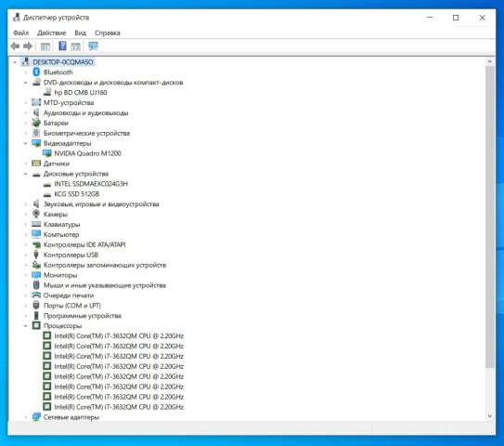Click the Мониторы display icon

[x=36, y=275]
